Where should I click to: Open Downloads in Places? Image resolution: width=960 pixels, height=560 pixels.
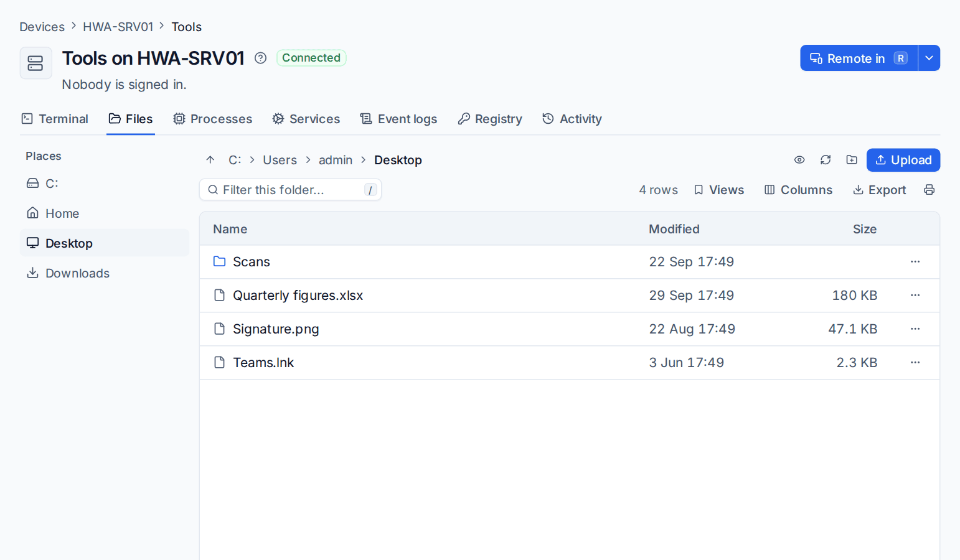coord(105,273)
